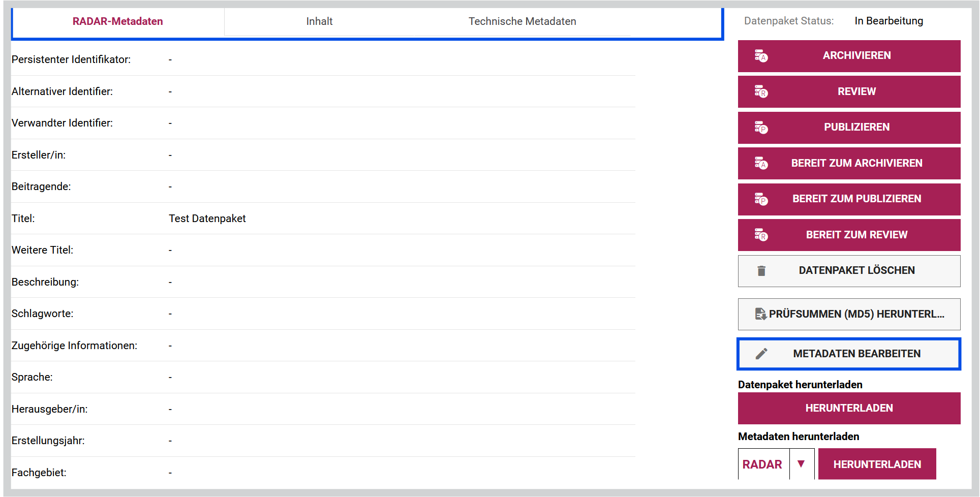The image size is (980, 497).
Task: Click the Test Datenpaket title value
Action: (207, 219)
